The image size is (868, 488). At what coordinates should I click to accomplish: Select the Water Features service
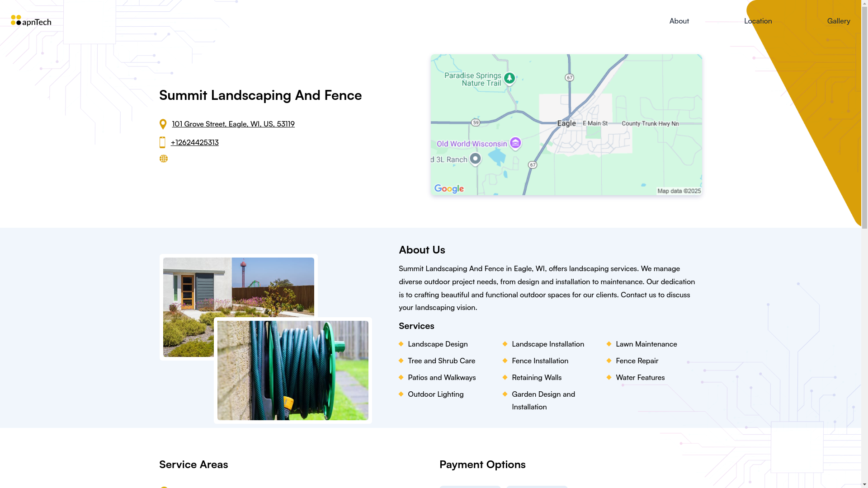pos(640,377)
